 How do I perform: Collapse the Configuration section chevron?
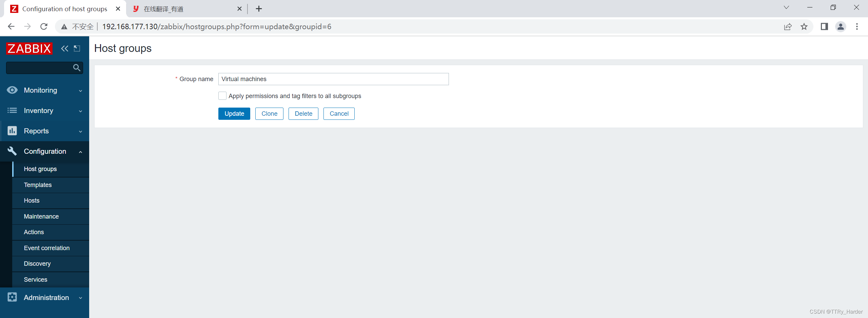(80, 152)
